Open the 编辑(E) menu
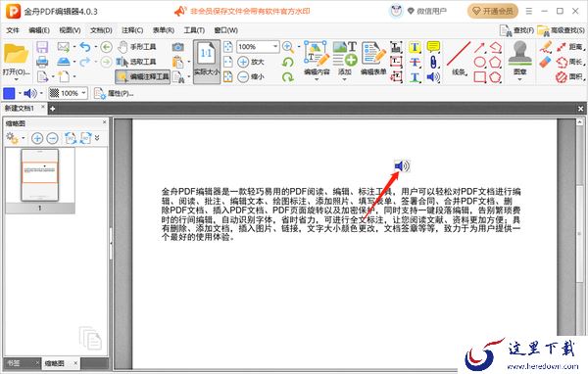The image size is (588, 374). point(39,30)
